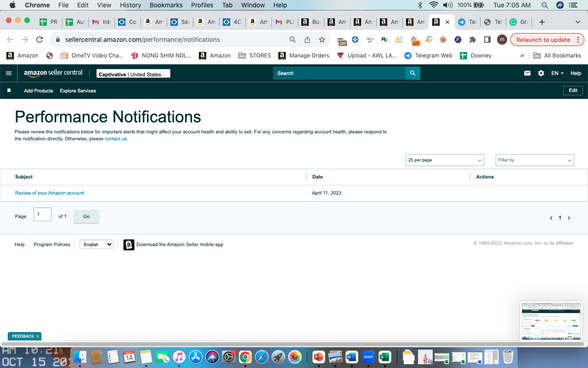This screenshot has height=368, width=588.
Task: Launch Zoom from the Dock
Action: point(368,357)
